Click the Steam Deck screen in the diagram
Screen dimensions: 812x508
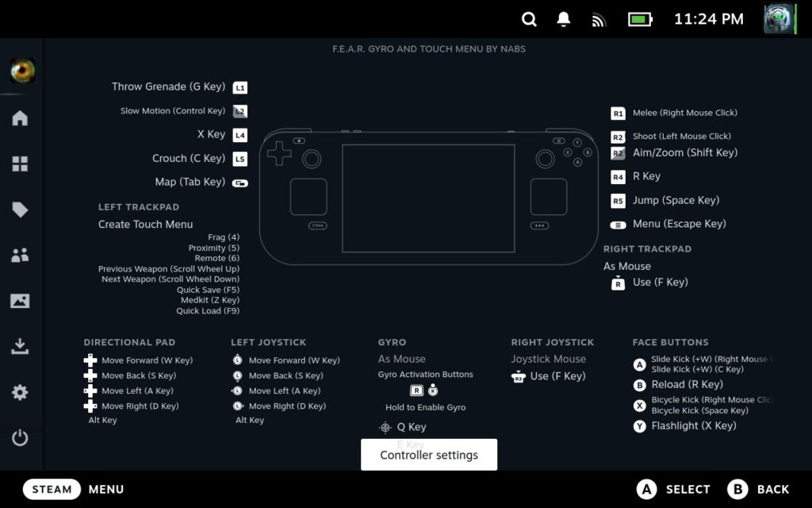[428, 198]
